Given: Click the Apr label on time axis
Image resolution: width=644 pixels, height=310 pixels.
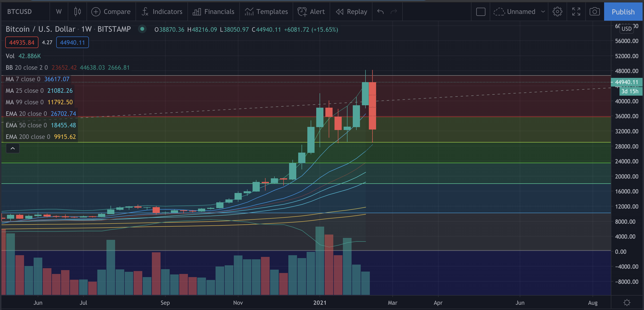Looking at the screenshot, I should pyautogui.click(x=438, y=303).
